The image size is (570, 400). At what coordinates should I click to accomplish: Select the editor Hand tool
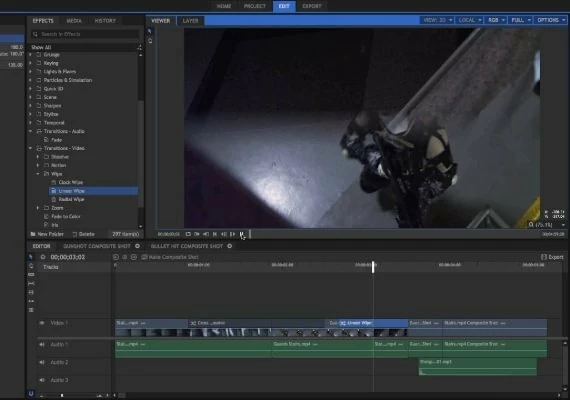click(31, 266)
